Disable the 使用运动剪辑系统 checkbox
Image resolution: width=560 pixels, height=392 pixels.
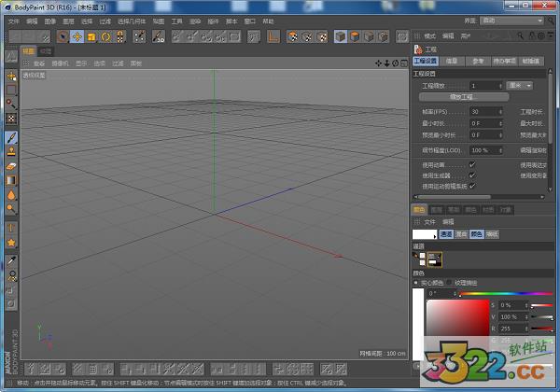(472, 186)
